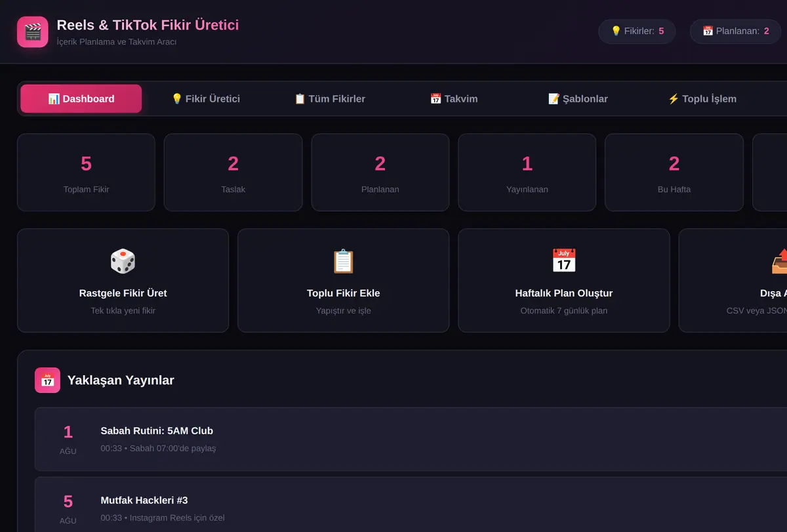Click the Instagram Reels için özel note
Image resolution: width=787 pixels, height=532 pixels.
pyautogui.click(x=177, y=518)
